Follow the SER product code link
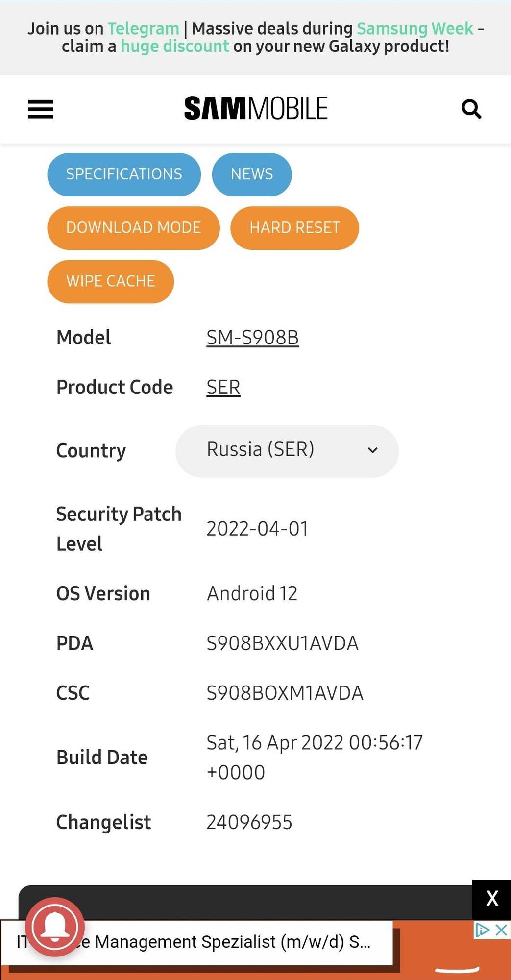 point(223,388)
